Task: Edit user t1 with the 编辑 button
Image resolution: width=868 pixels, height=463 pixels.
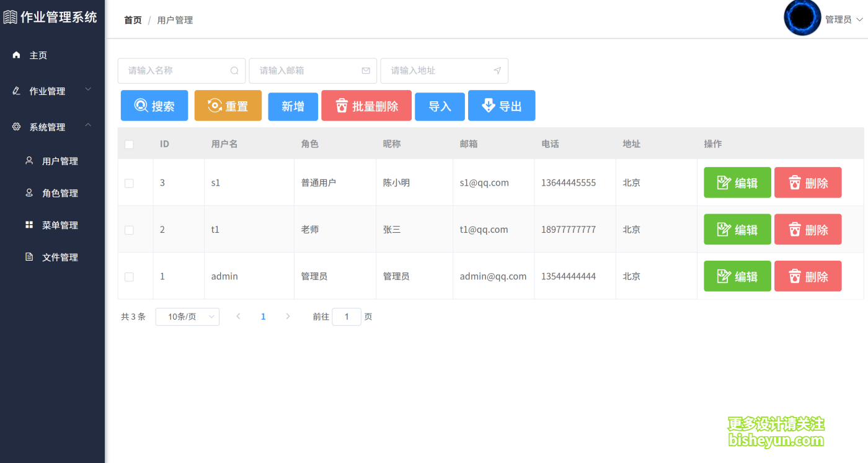Action: 737,229
